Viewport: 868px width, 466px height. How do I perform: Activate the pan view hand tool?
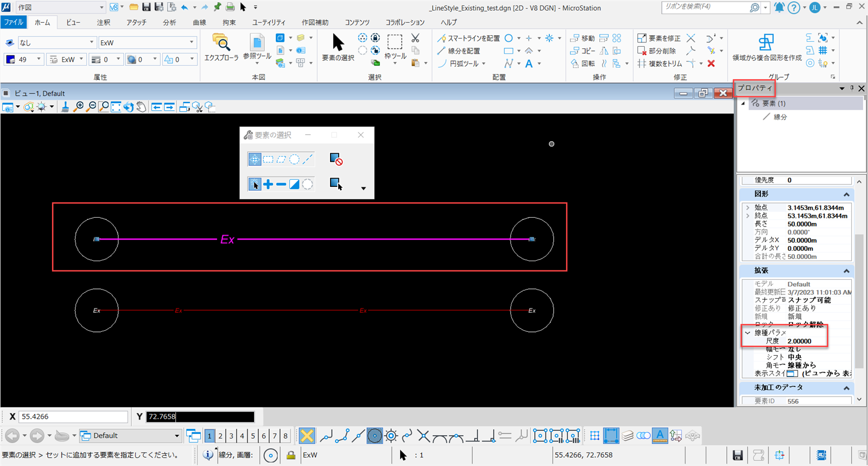coord(141,107)
